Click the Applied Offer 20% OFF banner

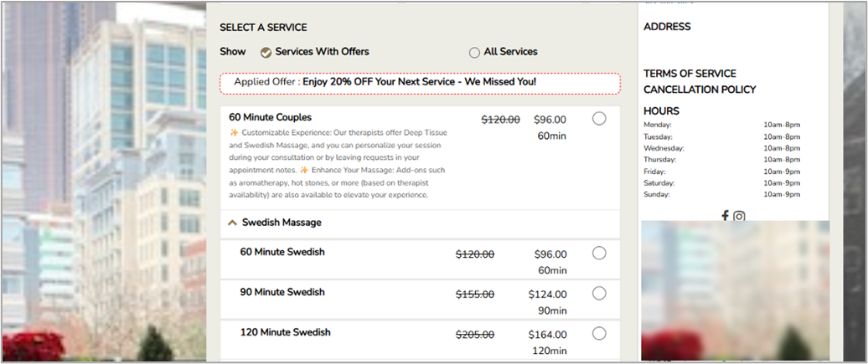[x=420, y=83]
